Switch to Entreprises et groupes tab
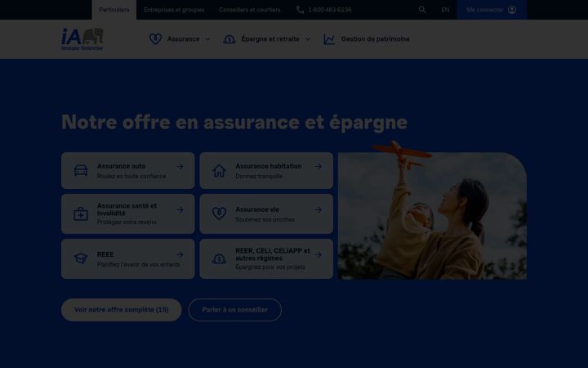The width and height of the screenshot is (588, 368). [174, 10]
